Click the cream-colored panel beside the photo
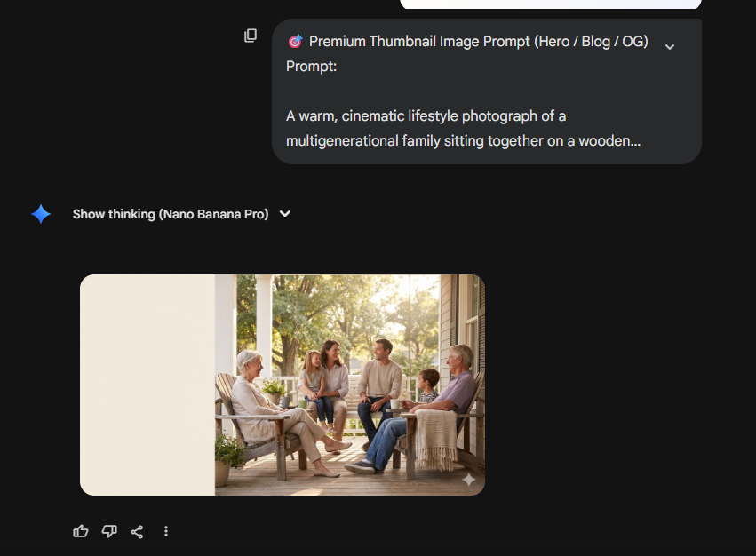 pyautogui.click(x=147, y=385)
